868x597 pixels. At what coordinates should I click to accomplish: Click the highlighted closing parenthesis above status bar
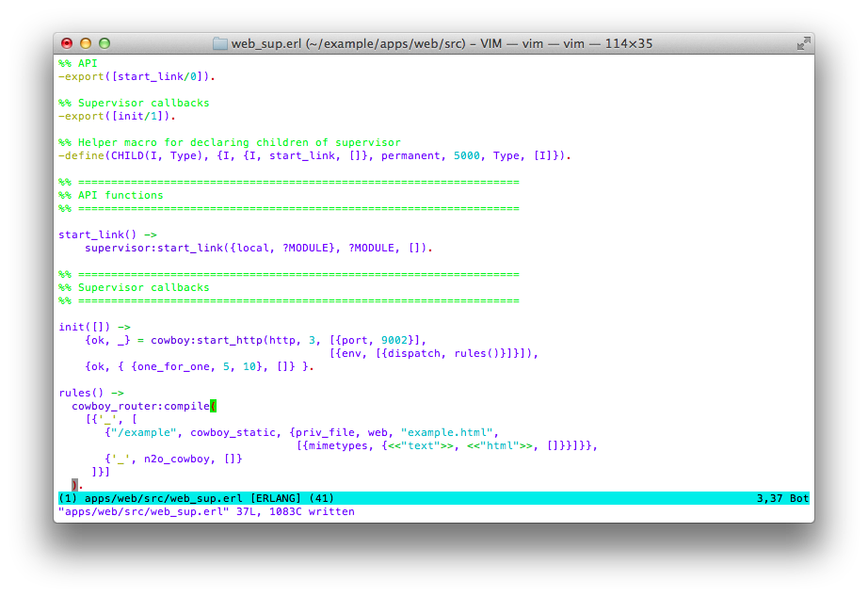pos(74,485)
